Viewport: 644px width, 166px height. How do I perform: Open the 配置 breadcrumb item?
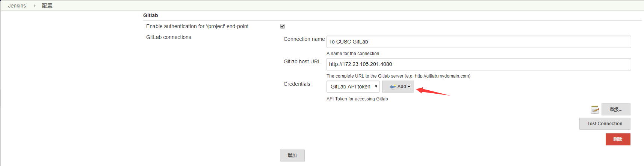(x=47, y=6)
